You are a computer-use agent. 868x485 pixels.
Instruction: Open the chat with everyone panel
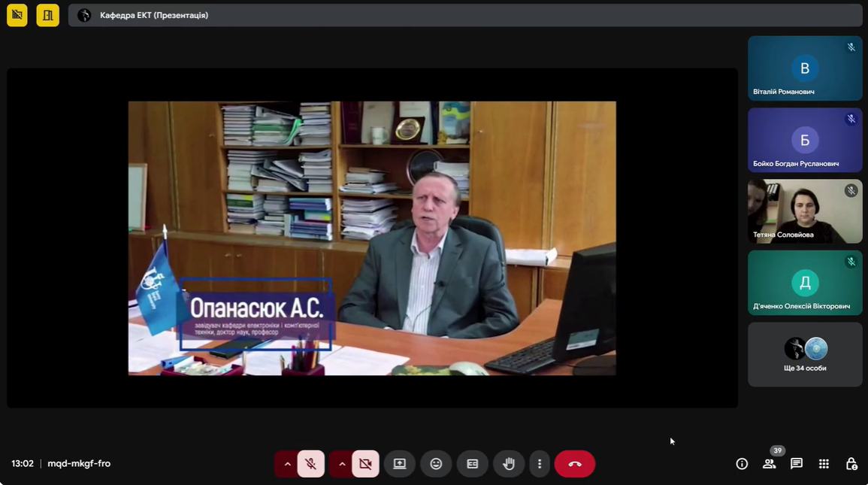(x=797, y=464)
